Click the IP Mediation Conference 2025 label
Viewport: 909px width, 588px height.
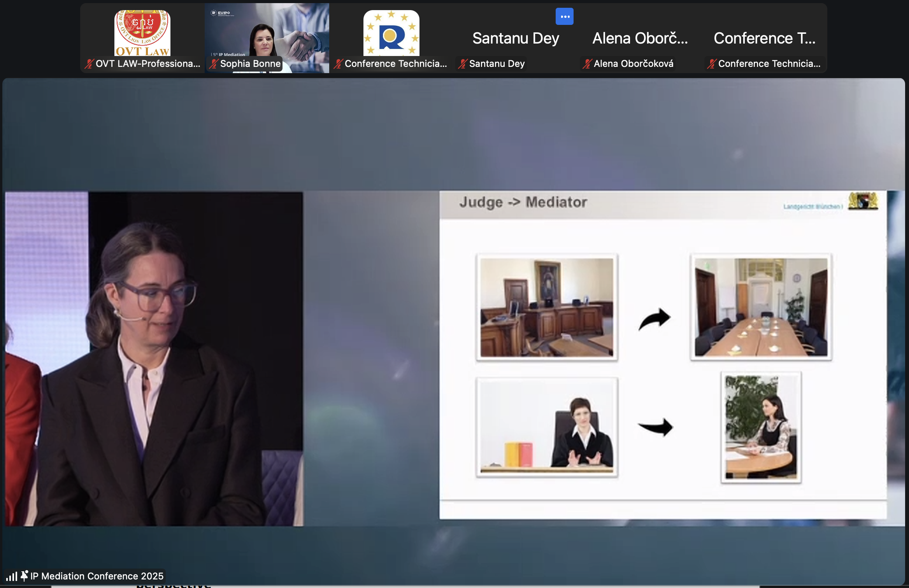click(97, 576)
